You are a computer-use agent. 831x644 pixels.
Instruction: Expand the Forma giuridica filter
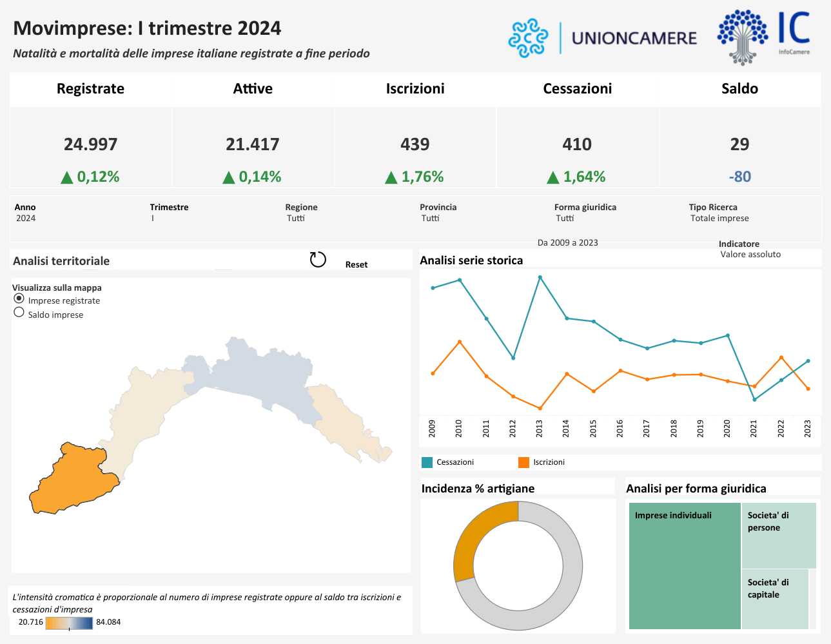point(565,219)
